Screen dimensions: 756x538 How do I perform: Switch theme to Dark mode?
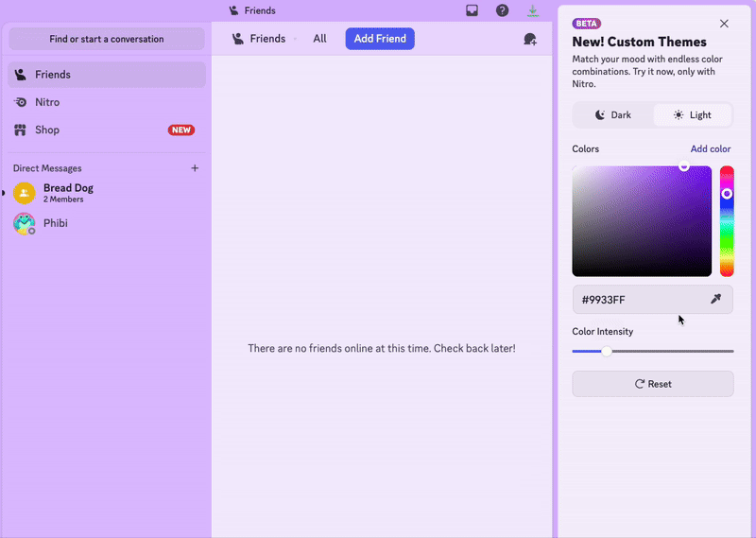tap(612, 114)
